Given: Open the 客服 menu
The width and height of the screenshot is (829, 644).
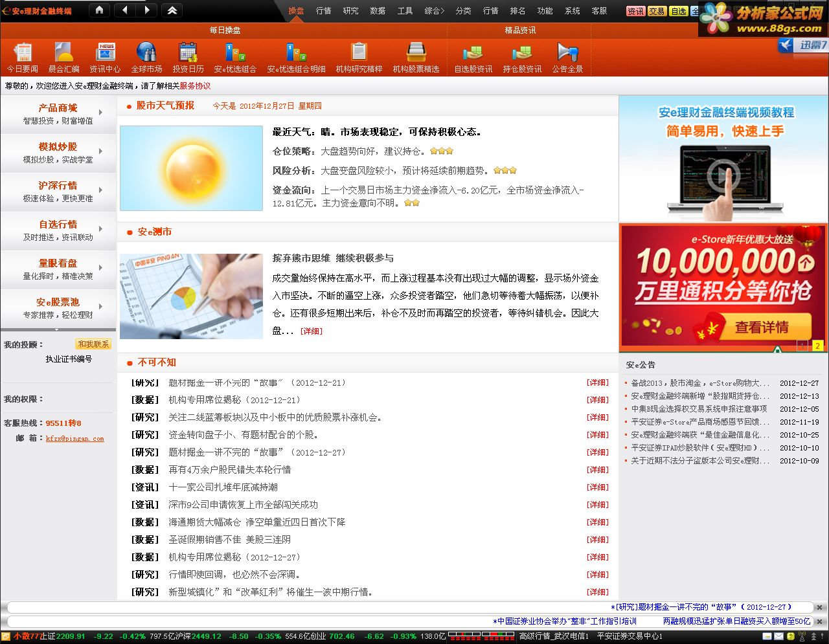Looking at the screenshot, I should tap(599, 11).
